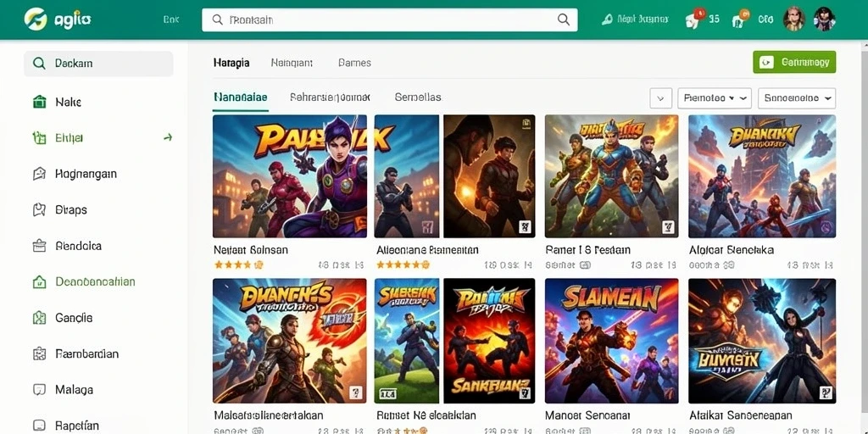This screenshot has width=868, height=434.
Task: Click the small icon next to Gootha label
Action: [728, 265]
